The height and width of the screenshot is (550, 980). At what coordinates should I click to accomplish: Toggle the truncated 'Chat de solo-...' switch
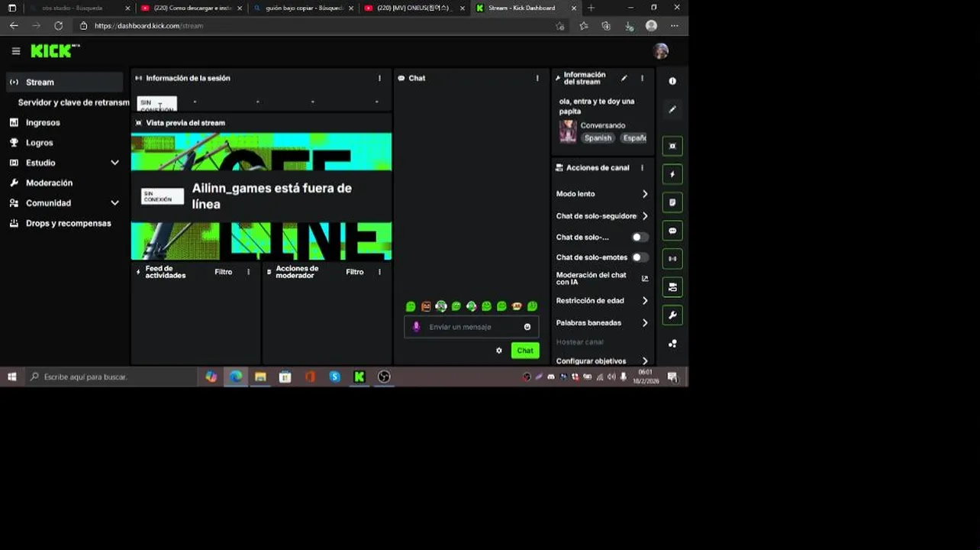click(x=640, y=238)
